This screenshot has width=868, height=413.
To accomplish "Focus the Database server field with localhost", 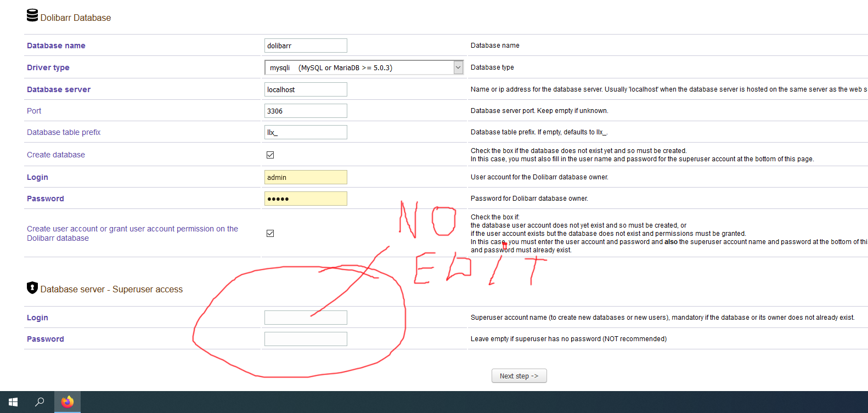I will (306, 89).
